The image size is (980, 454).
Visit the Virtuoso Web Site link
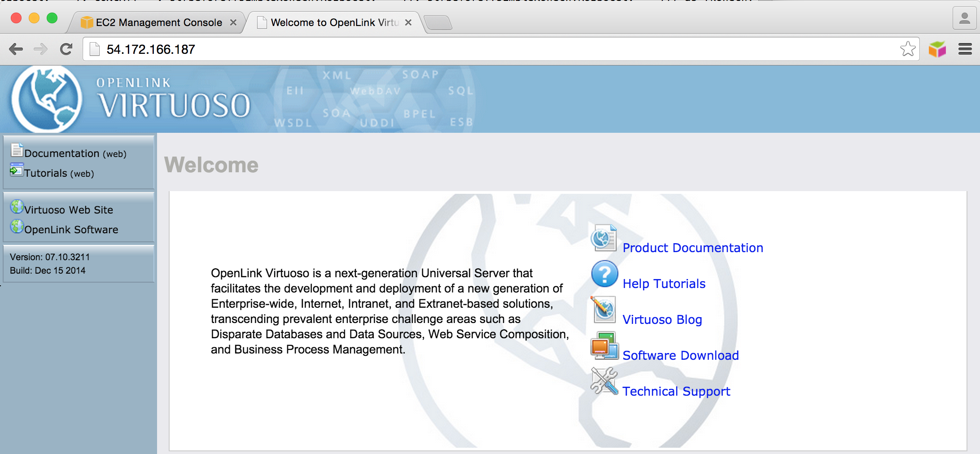[68, 210]
